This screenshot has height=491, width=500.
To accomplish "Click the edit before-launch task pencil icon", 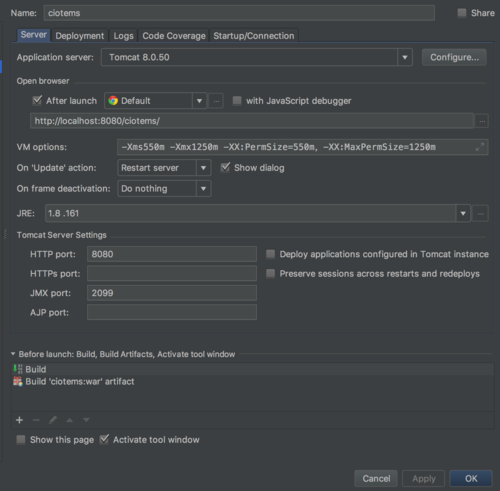I will (x=53, y=420).
